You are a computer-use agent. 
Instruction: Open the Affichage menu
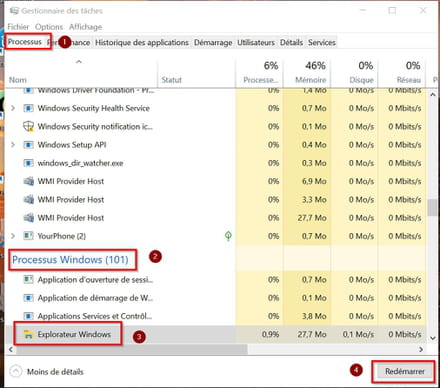coord(85,27)
